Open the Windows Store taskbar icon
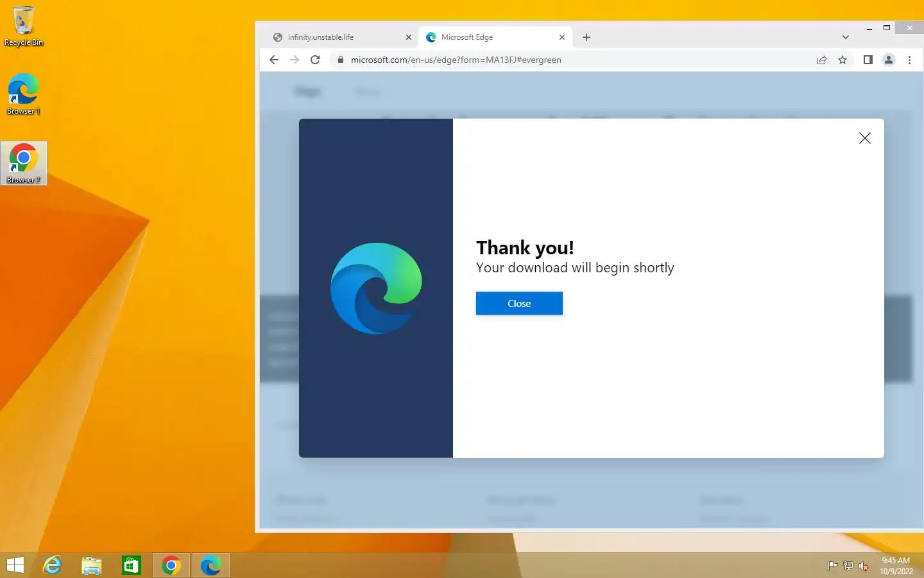This screenshot has width=924, height=578. pyautogui.click(x=132, y=565)
